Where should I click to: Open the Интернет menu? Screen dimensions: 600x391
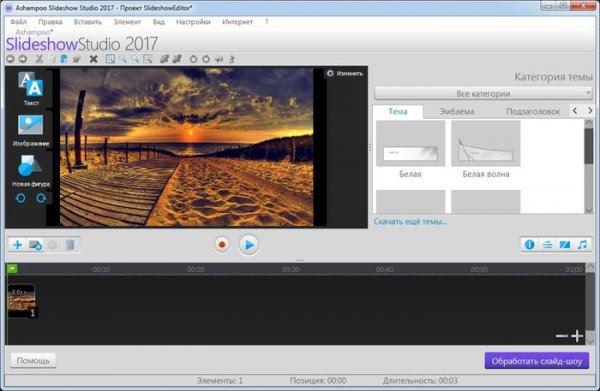click(237, 22)
